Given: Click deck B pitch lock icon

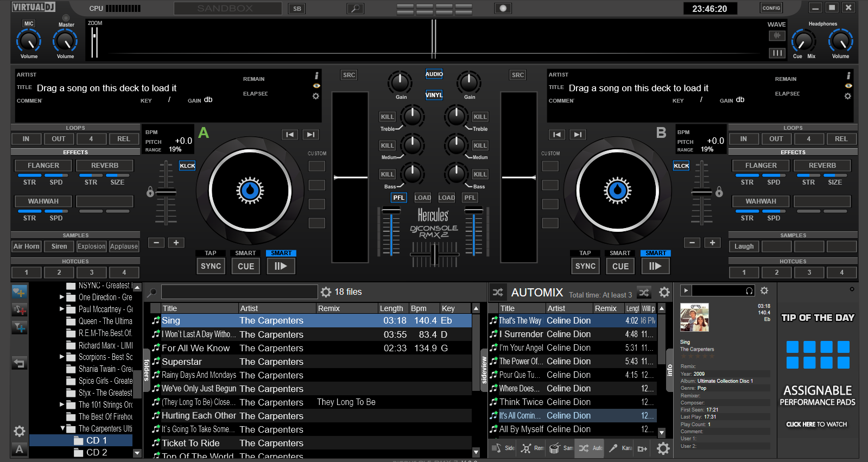Looking at the screenshot, I should click(x=719, y=192).
